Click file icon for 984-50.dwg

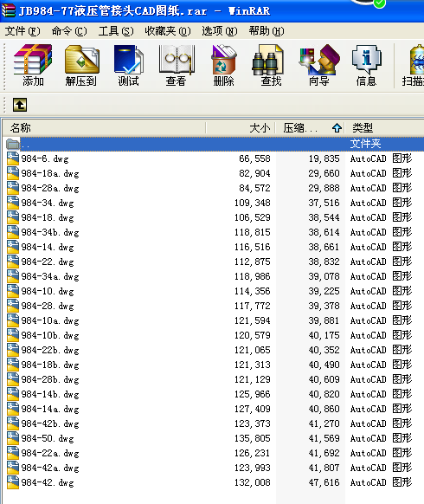tap(13, 438)
